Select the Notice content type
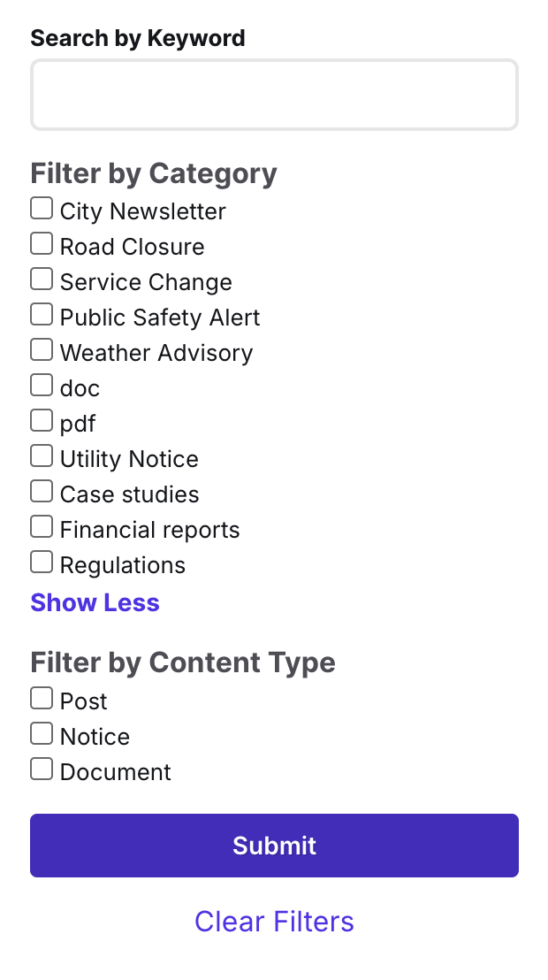Viewport: 548px width, 980px height. [x=42, y=733]
